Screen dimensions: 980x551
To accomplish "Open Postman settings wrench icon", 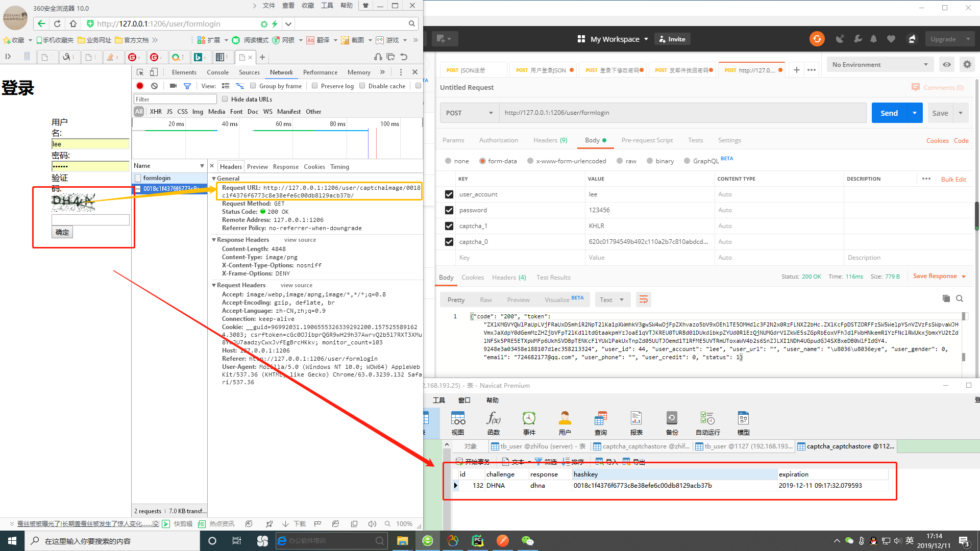I will click(857, 39).
